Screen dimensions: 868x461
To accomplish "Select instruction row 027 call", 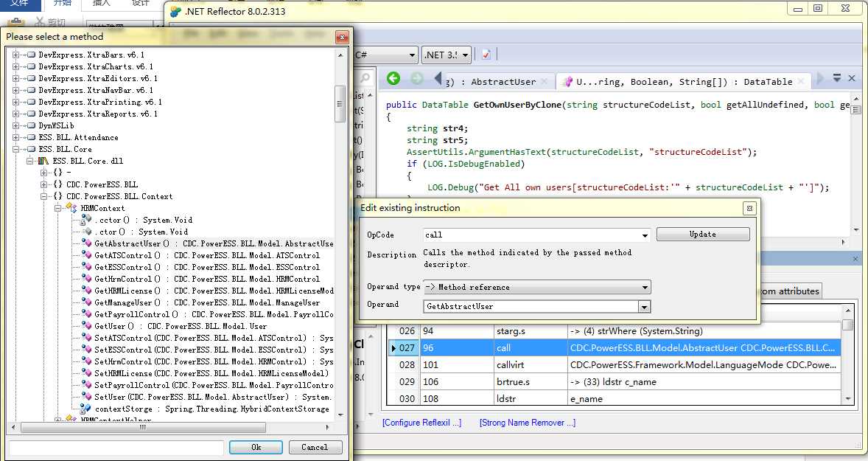I will point(615,348).
